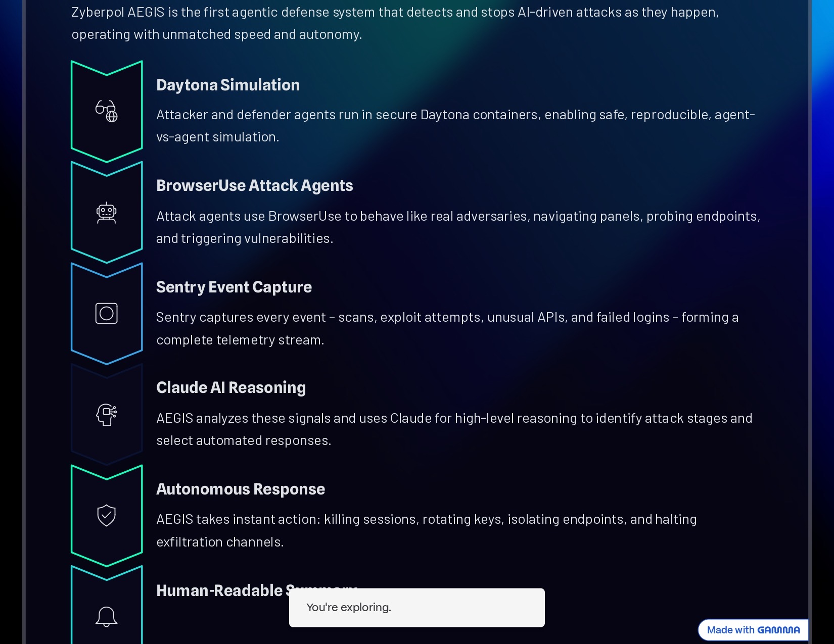Click the text about select automated responses

(454, 429)
